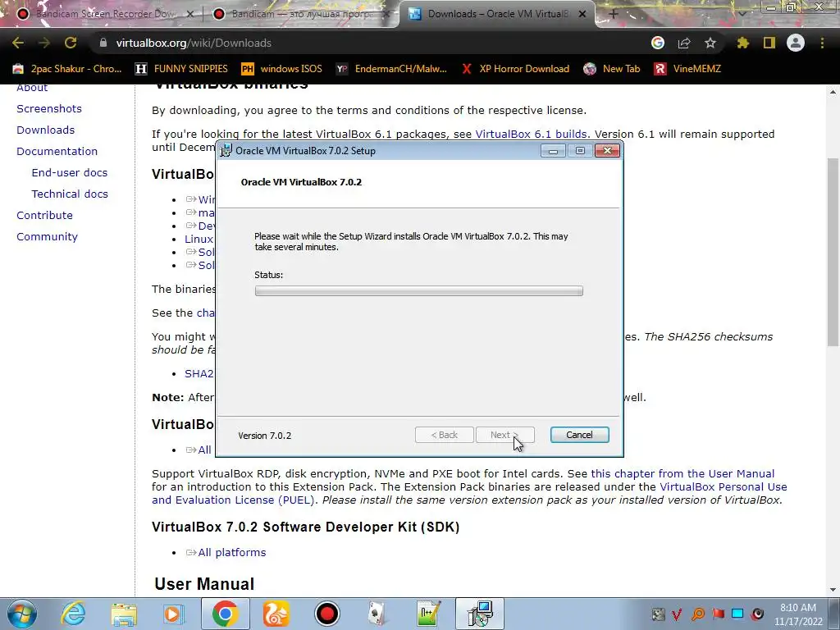This screenshot has width=840, height=630.
Task: Open a new Chrome tab with plus
Action: point(614,14)
